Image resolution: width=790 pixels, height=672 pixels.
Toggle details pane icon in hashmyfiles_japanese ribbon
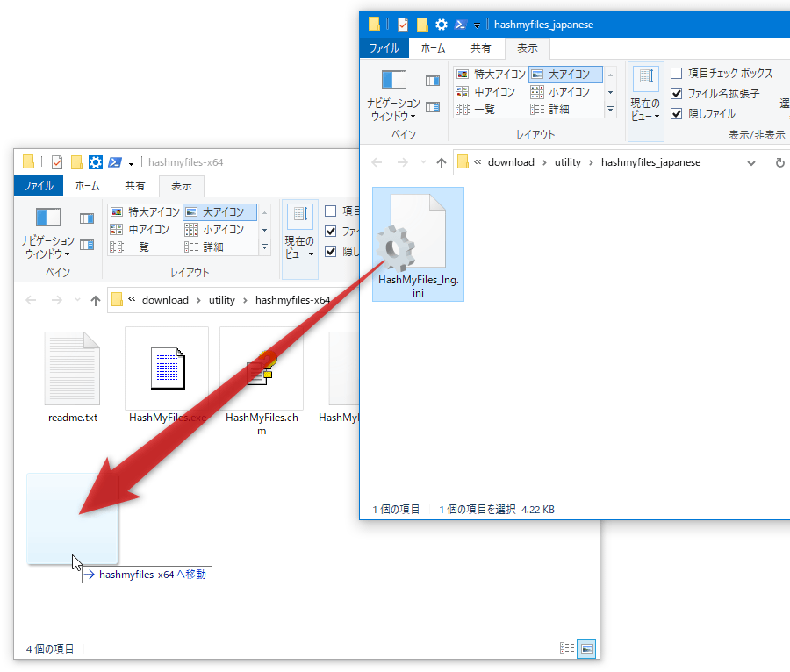click(432, 107)
